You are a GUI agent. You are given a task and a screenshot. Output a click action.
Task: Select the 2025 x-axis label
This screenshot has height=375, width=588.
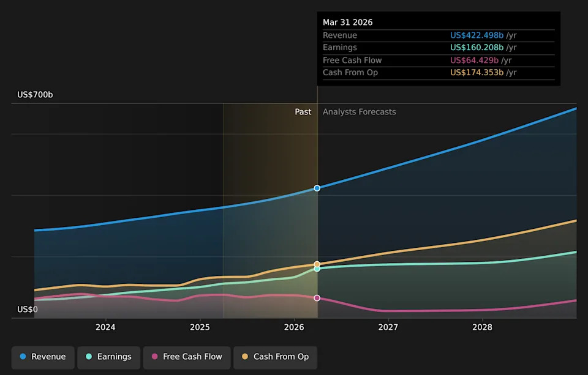coord(200,327)
